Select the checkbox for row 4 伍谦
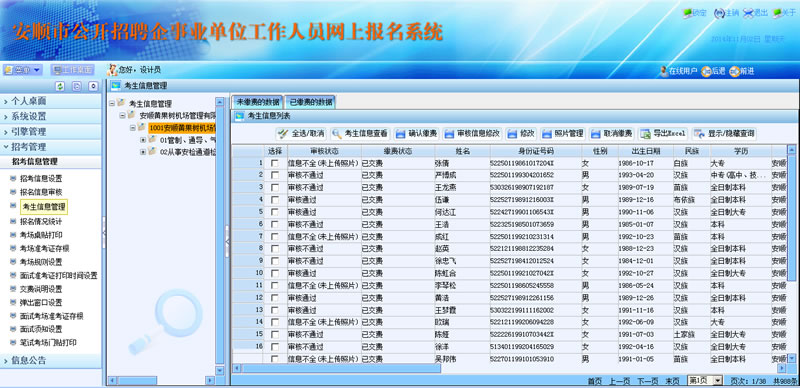800x388 pixels. coord(275,200)
